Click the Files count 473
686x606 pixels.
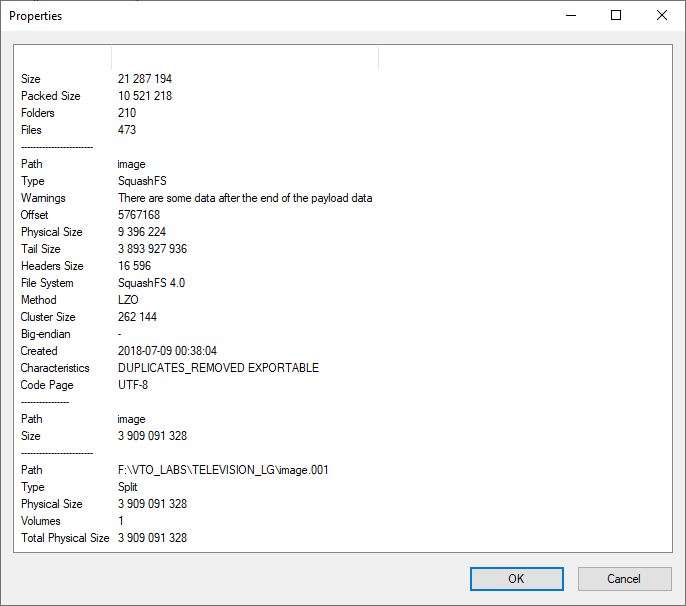127,130
